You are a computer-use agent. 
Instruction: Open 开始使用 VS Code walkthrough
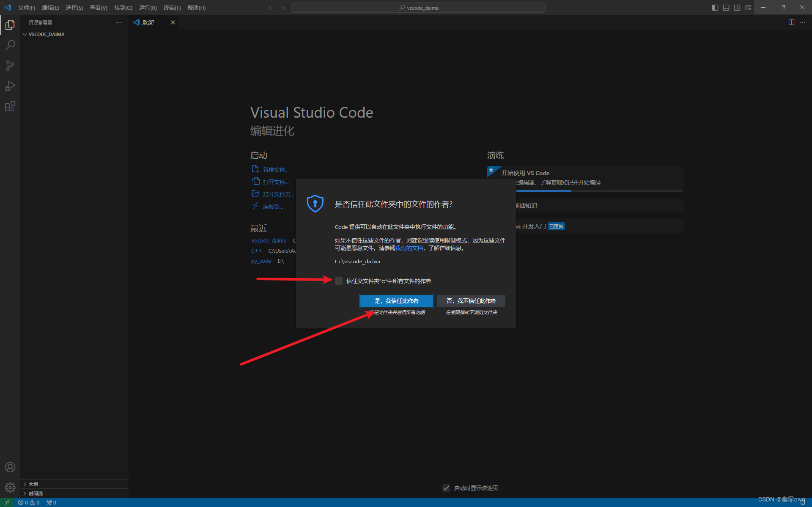[x=585, y=178]
